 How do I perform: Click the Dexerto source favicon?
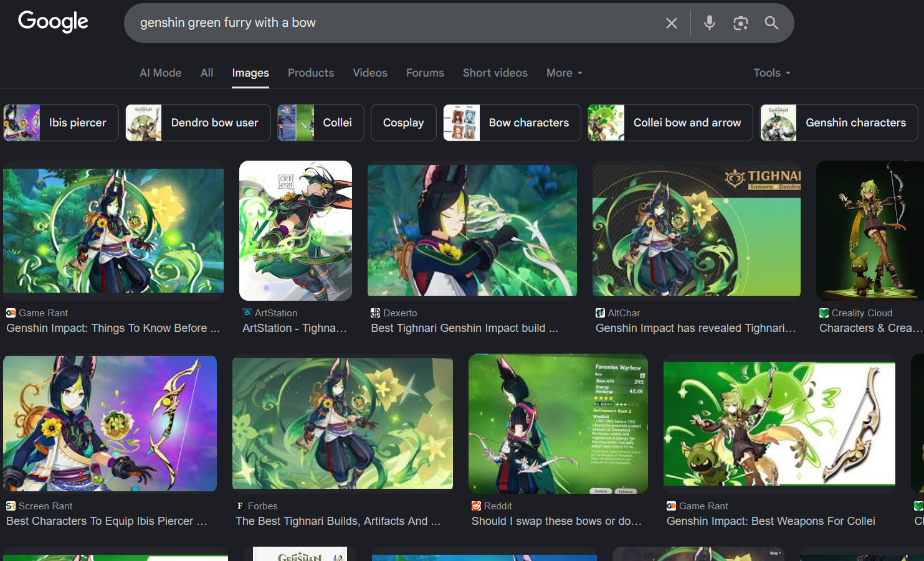click(x=375, y=313)
